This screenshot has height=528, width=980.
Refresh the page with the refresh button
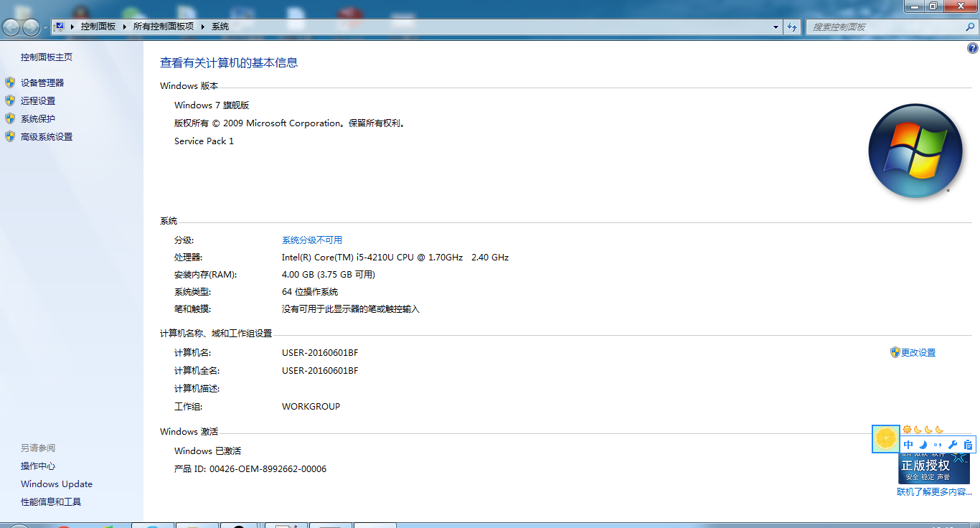(792, 27)
